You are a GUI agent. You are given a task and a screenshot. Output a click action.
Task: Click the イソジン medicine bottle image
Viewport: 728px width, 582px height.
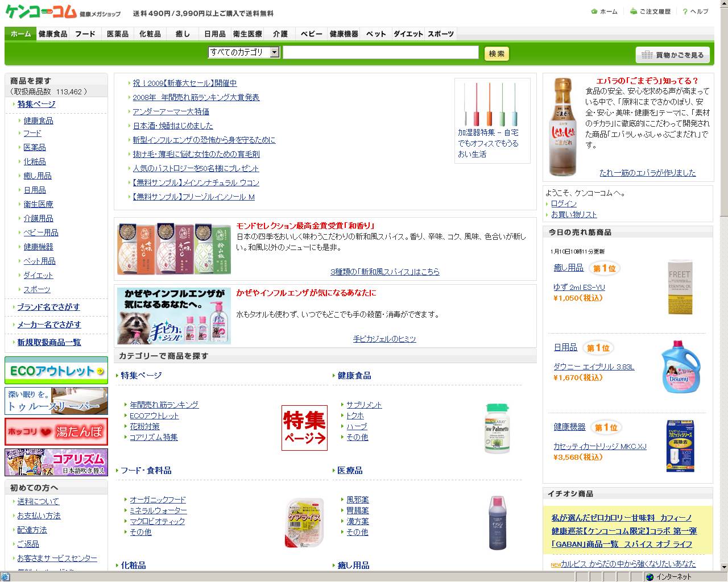(x=497, y=523)
